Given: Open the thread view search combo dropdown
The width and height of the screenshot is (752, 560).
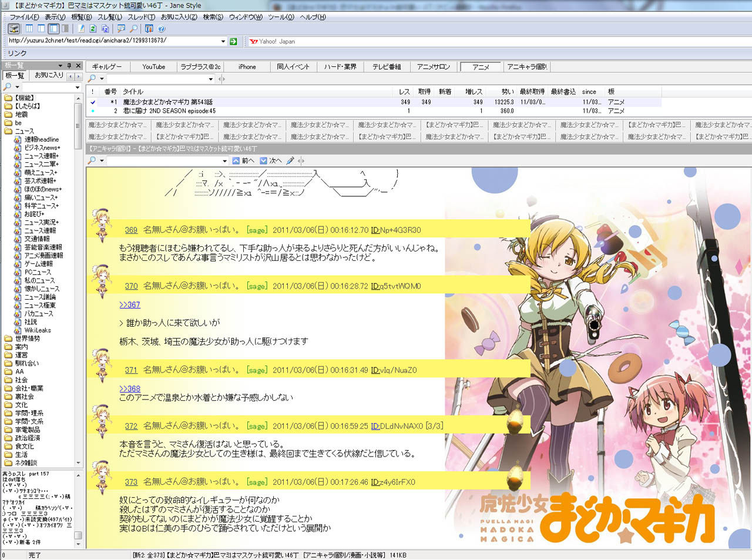Looking at the screenshot, I should [224, 161].
